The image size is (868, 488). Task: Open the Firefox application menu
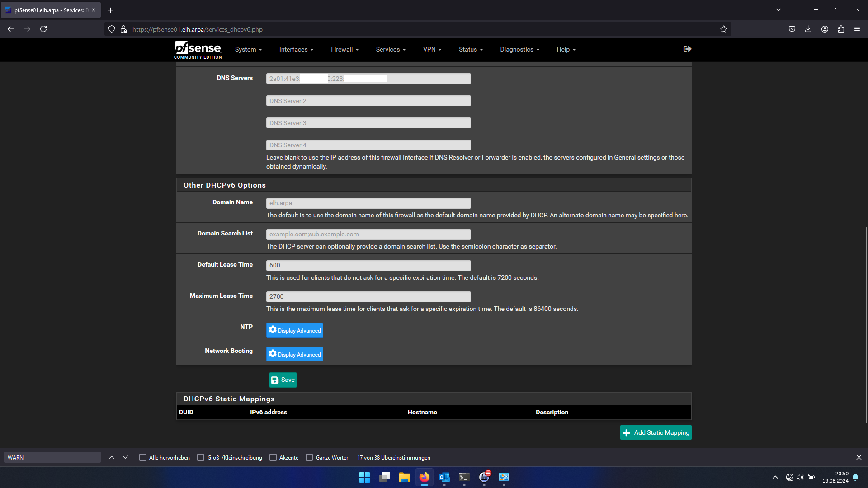[857, 29]
